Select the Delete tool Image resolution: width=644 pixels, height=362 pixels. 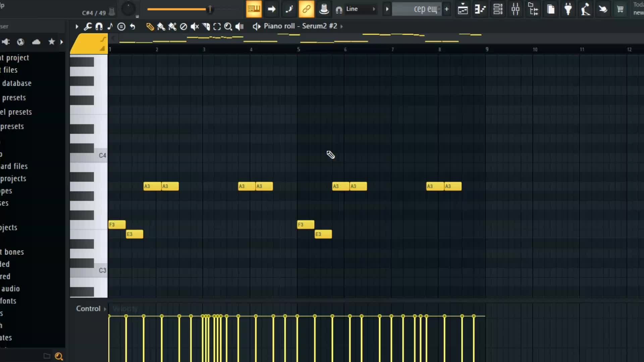tap(183, 27)
